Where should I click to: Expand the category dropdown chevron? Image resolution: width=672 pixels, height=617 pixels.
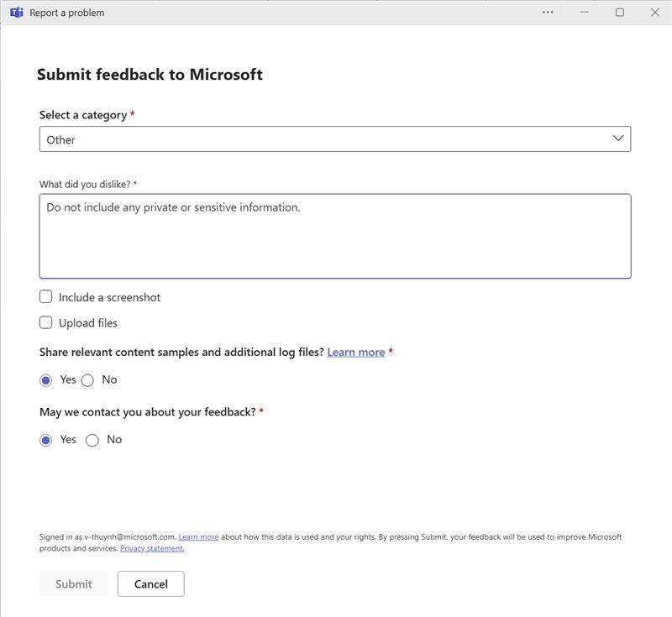(x=618, y=139)
